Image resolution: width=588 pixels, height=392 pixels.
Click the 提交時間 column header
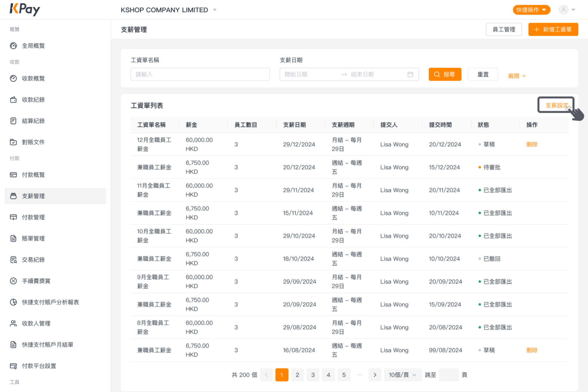[440, 125]
